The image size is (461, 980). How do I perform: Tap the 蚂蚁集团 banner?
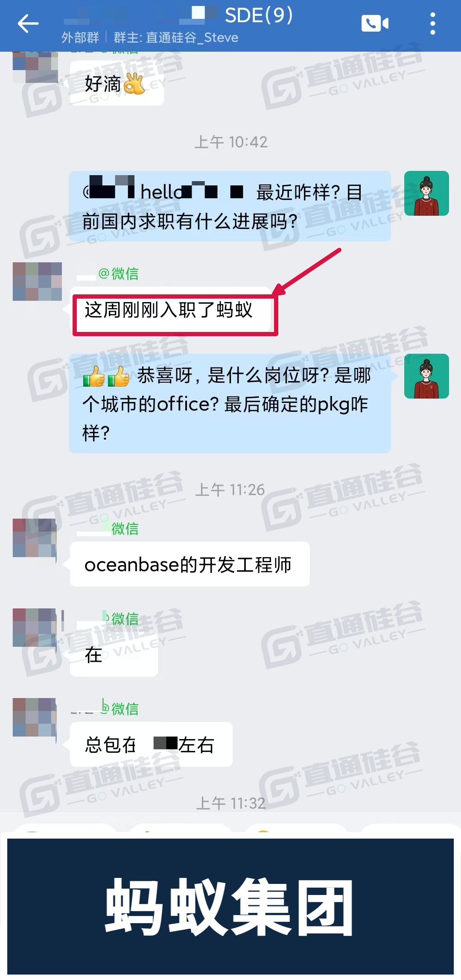point(230,907)
